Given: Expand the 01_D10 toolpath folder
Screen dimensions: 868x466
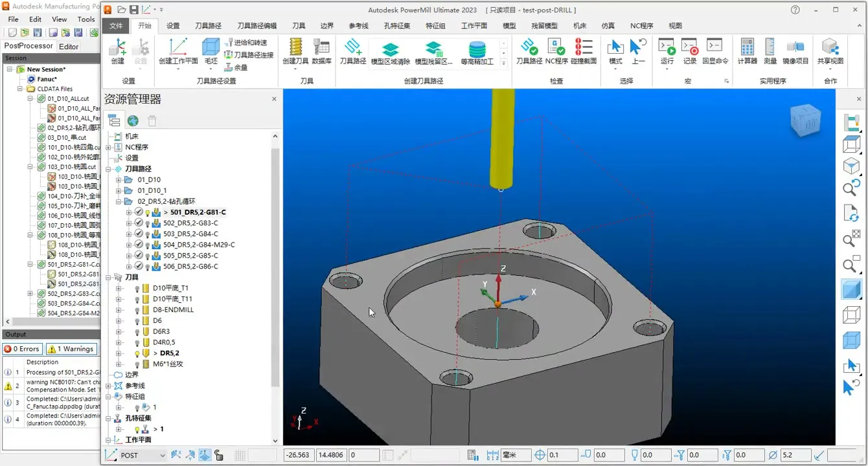Looking at the screenshot, I should click(119, 180).
